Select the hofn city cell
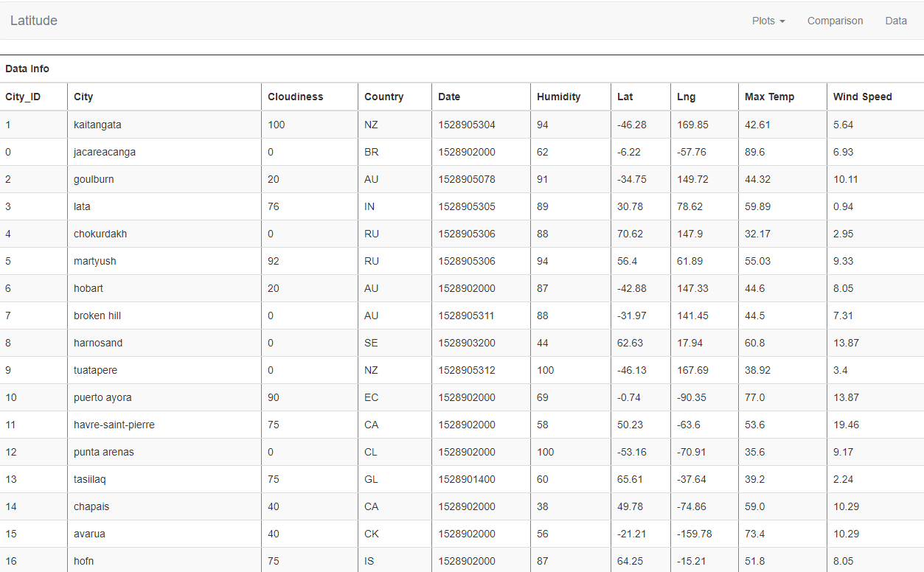924x572 pixels. pos(164,561)
